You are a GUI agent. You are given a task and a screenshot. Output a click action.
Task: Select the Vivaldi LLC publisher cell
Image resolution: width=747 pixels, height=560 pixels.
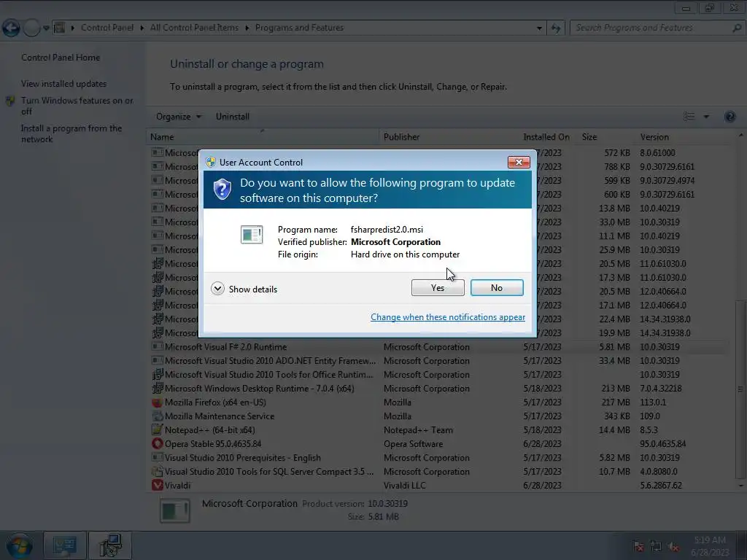point(404,485)
